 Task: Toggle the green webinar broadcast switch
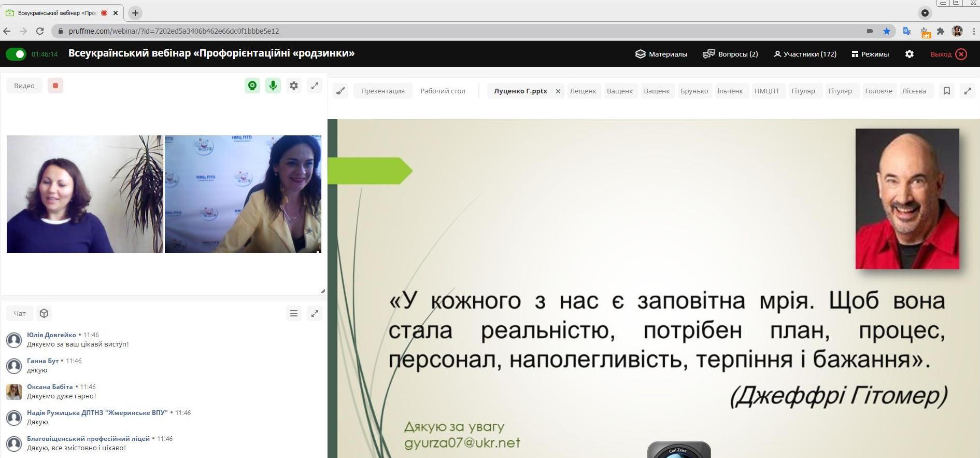16,54
